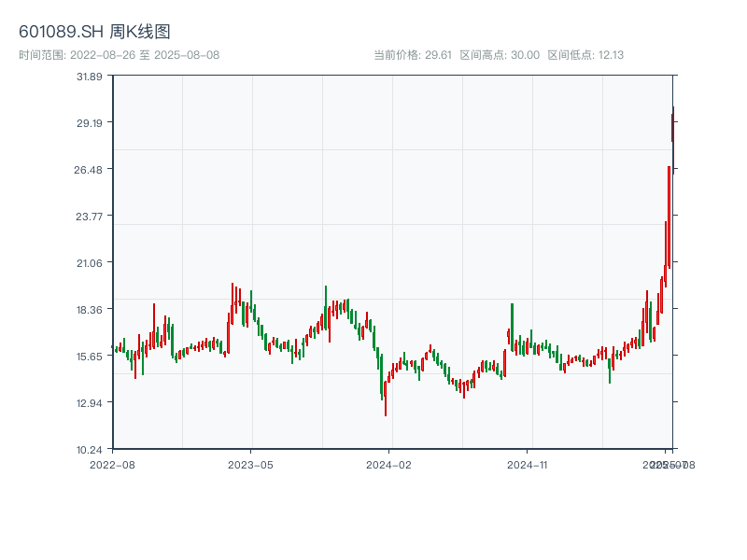
Task: Click the 601089.SH 周K线图 chart title
Action: [94, 32]
